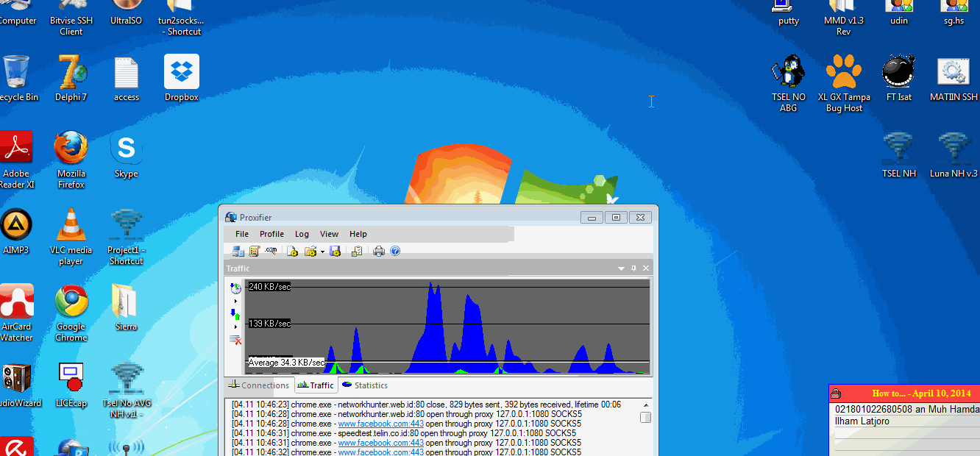
Task: Expand the Open Profile dropdown arrow
Action: click(x=322, y=252)
